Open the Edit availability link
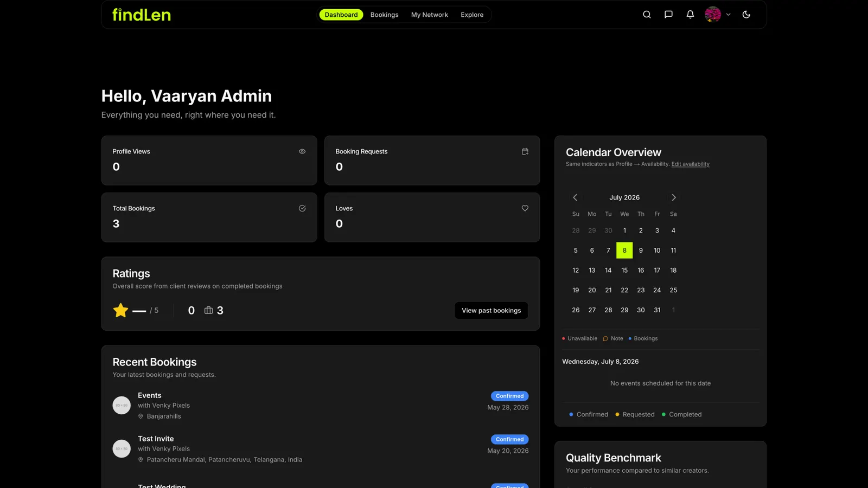 point(691,164)
